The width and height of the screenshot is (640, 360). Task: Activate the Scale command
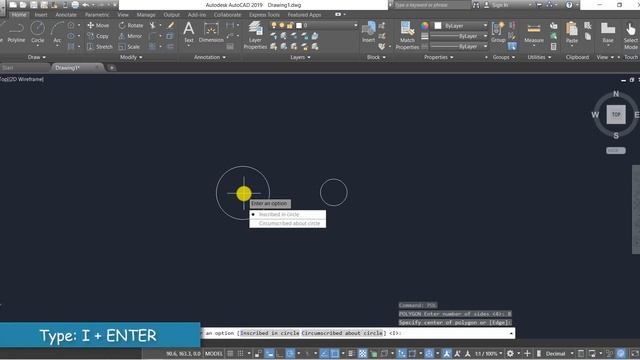129,47
